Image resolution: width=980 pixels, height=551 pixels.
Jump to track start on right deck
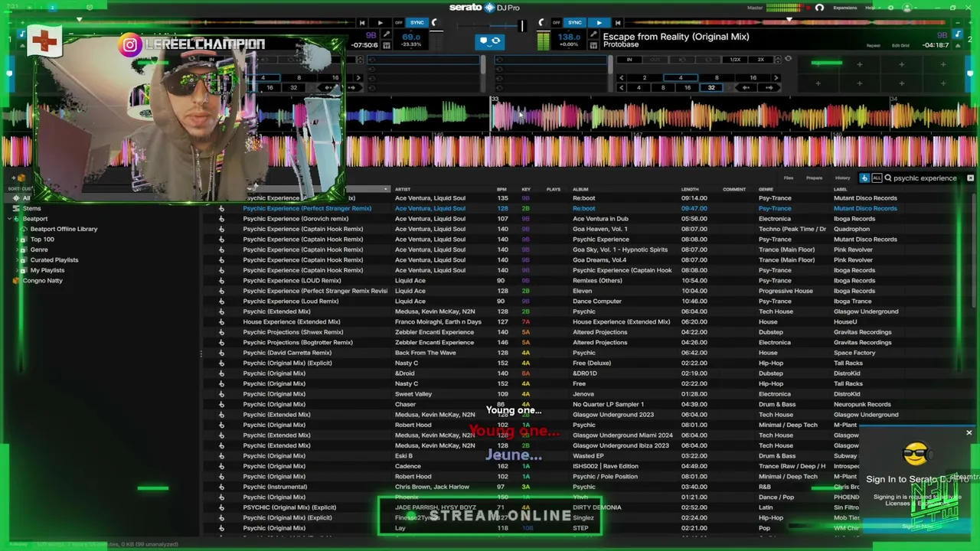point(618,23)
